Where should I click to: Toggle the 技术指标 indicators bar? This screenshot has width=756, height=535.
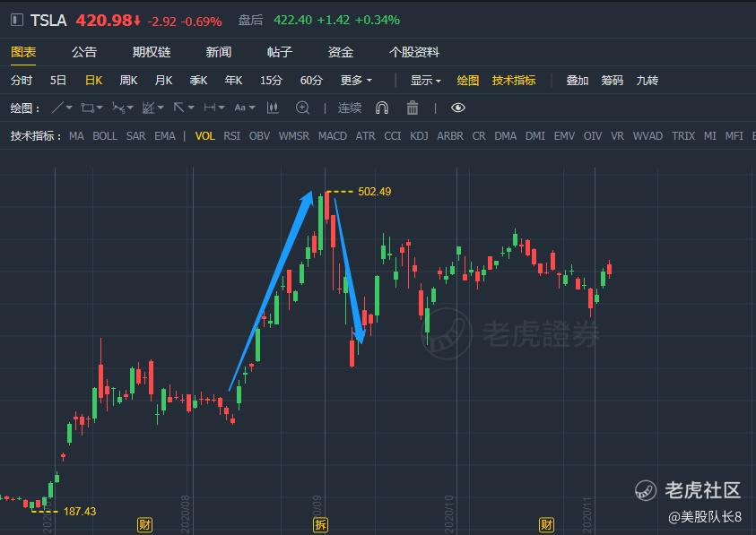514,80
